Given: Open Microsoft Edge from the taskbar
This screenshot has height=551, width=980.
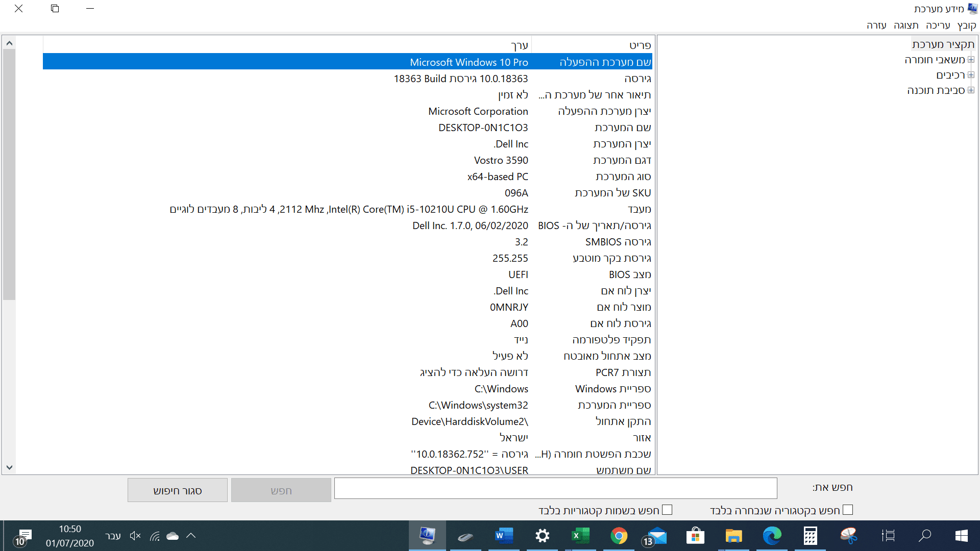Looking at the screenshot, I should pyautogui.click(x=772, y=536).
